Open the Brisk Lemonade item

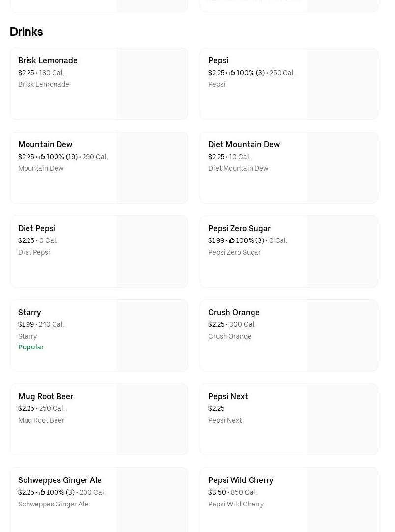click(48, 61)
